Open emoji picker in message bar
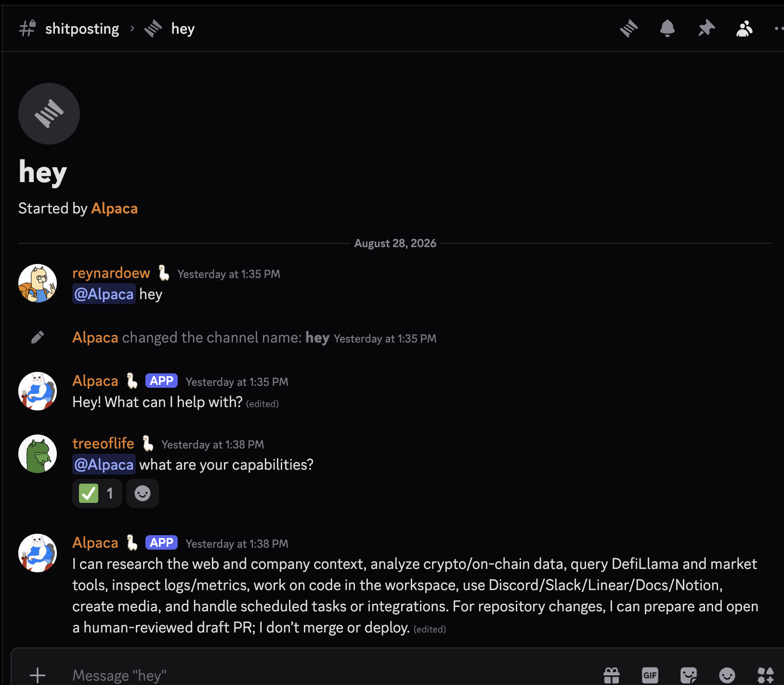Screen dimensions: 784x685 pyautogui.click(x=727, y=675)
